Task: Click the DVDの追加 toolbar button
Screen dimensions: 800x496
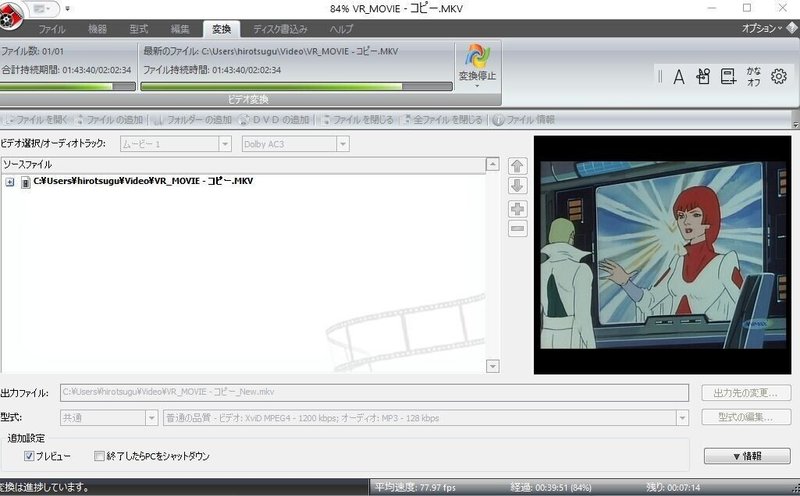Action: [x=274, y=120]
